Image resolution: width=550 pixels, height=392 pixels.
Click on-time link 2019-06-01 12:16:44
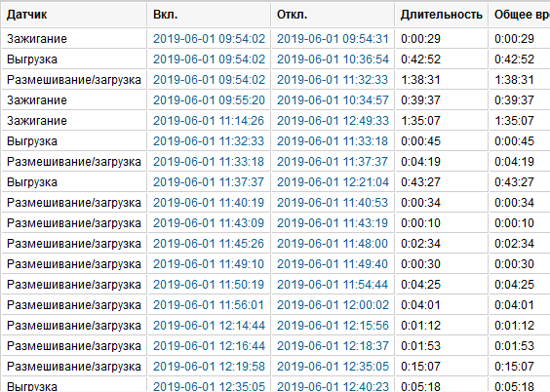209,346
